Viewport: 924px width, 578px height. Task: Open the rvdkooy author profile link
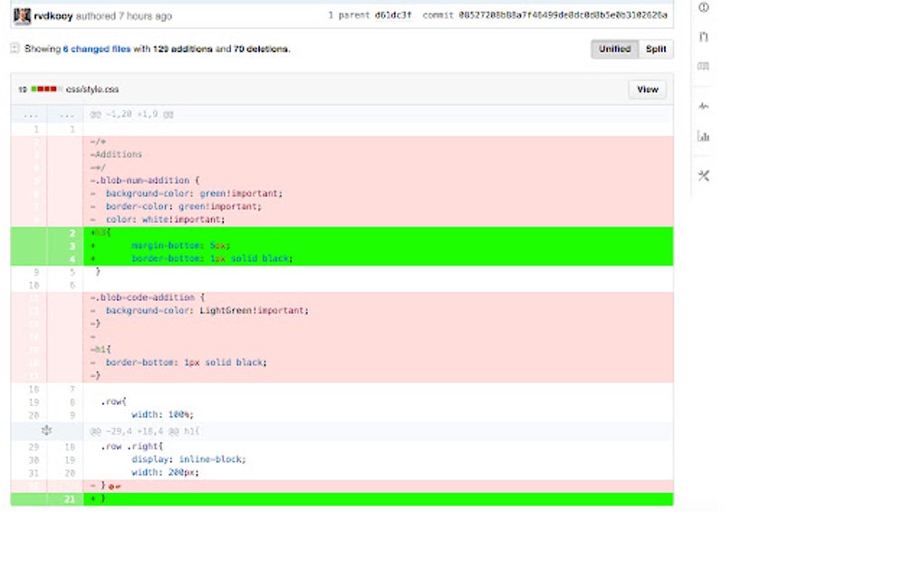[x=53, y=16]
